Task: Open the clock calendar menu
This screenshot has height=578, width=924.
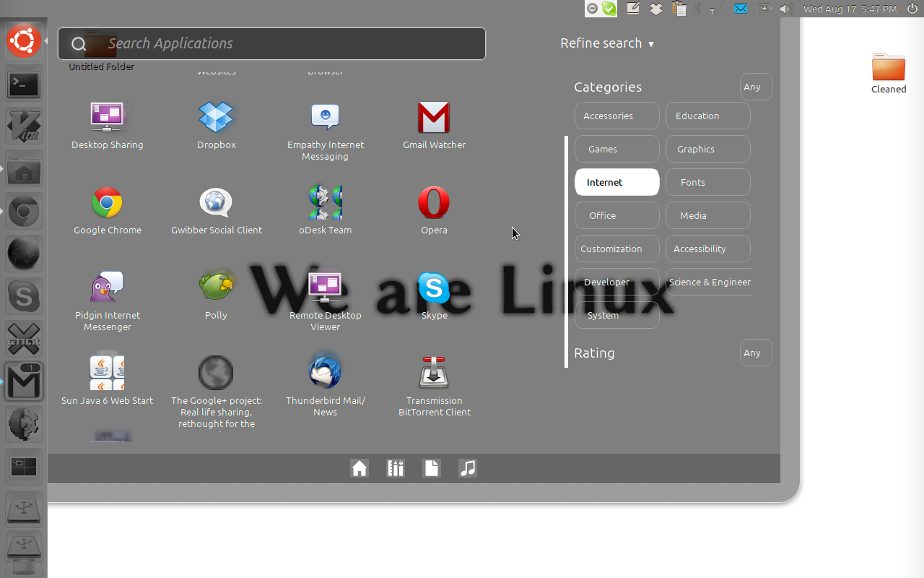Action: (850, 9)
